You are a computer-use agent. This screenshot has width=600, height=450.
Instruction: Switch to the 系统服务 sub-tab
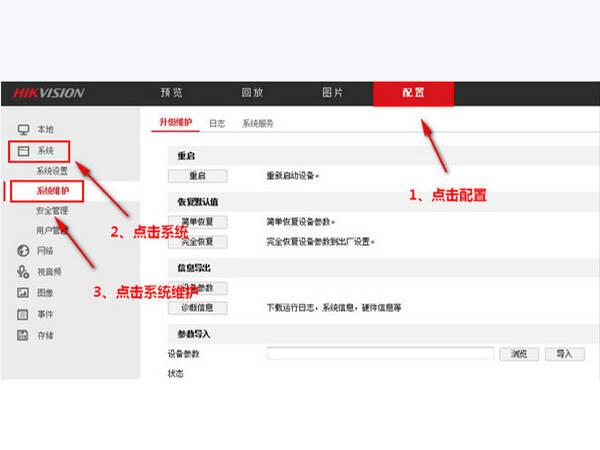258,123
